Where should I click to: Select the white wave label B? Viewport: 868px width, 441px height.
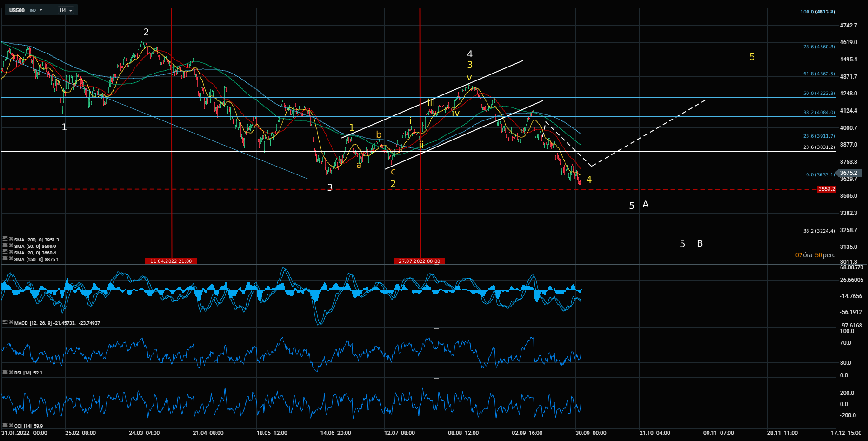coord(700,243)
